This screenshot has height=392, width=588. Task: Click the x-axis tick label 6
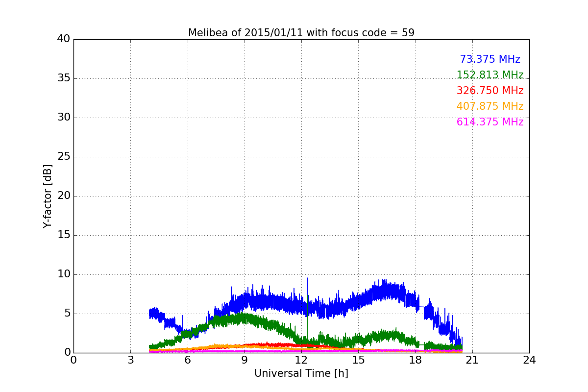pyautogui.click(x=187, y=360)
